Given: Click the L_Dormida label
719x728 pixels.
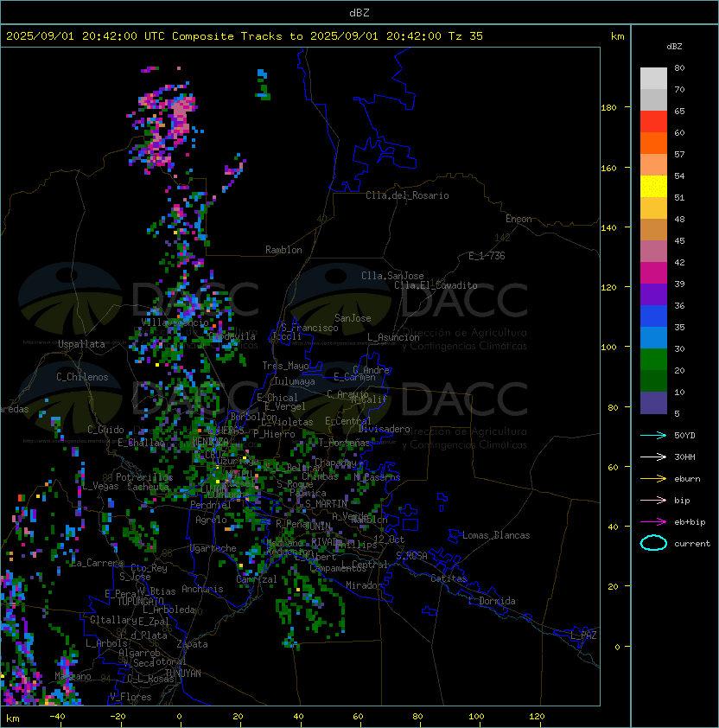Looking at the screenshot, I should pos(492,601).
